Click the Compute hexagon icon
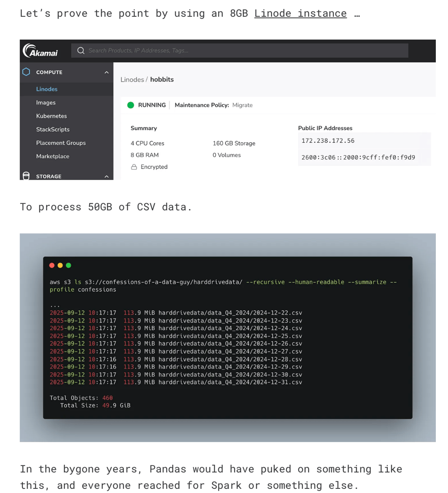 click(27, 72)
